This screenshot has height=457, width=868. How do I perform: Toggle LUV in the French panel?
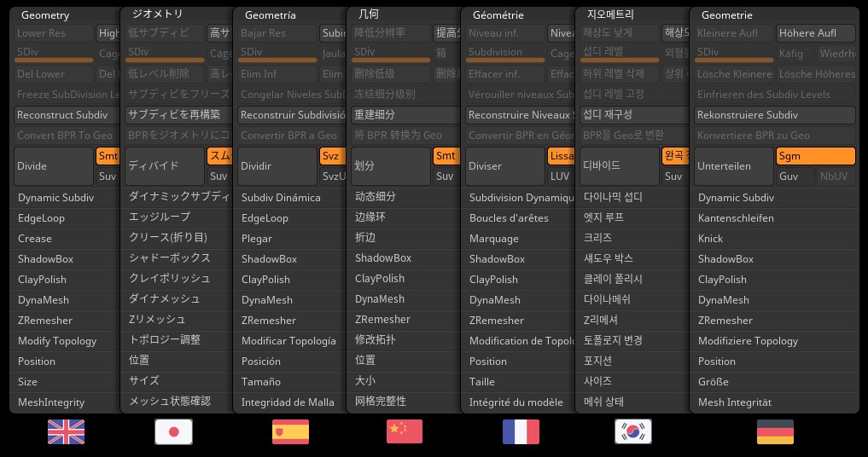coord(561,176)
